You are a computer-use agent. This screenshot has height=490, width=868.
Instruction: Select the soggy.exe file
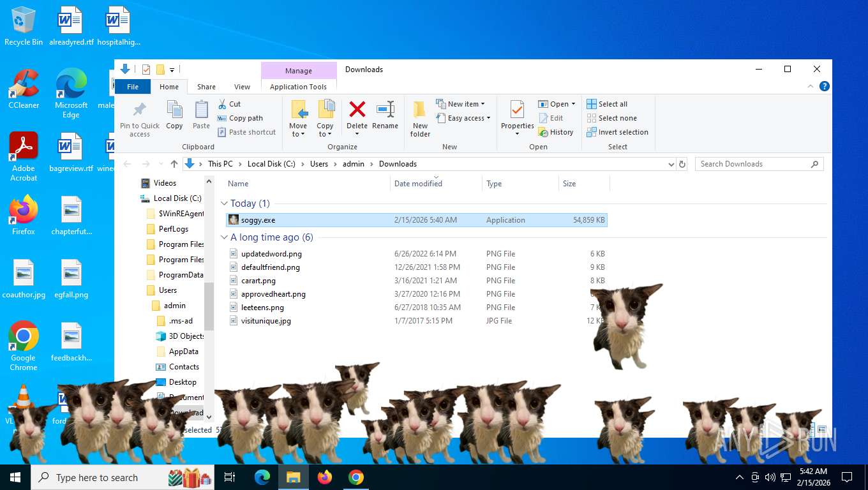(417, 220)
